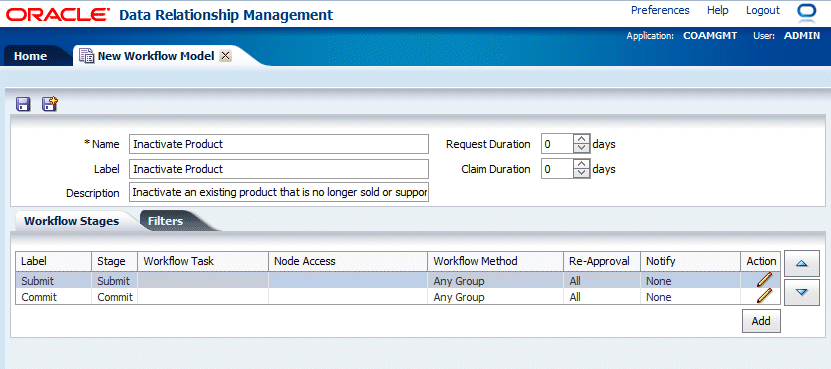Click Any Group in the Submit row
Screen dimensions: 831x369
pos(459,281)
